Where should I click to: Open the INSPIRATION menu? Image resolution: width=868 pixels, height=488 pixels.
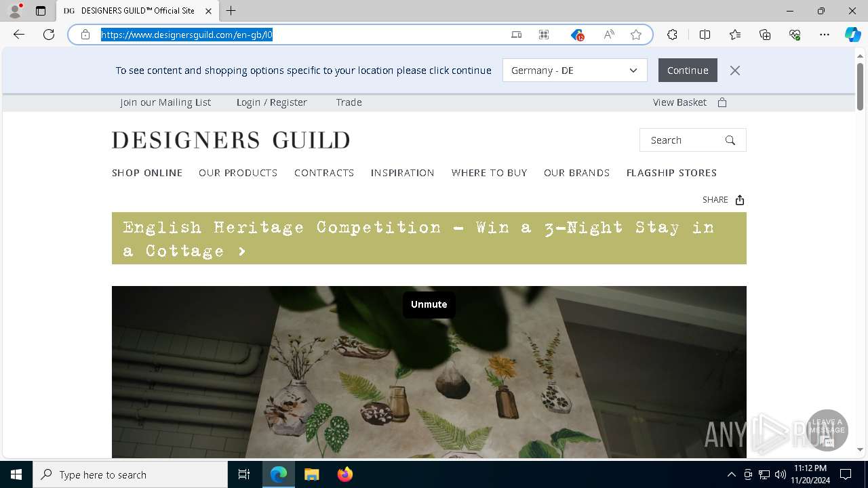pos(403,173)
